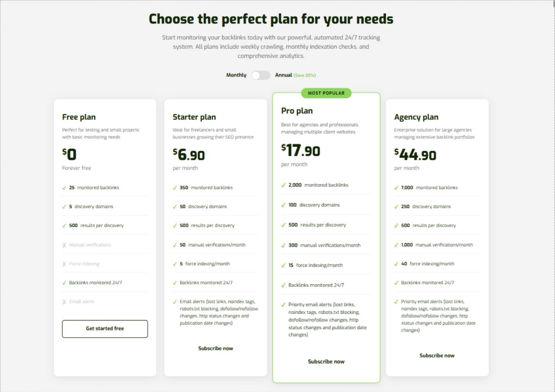555x392 pixels.
Task: Click the checkmark beside 350 monitored backlinks
Action: (x=175, y=188)
